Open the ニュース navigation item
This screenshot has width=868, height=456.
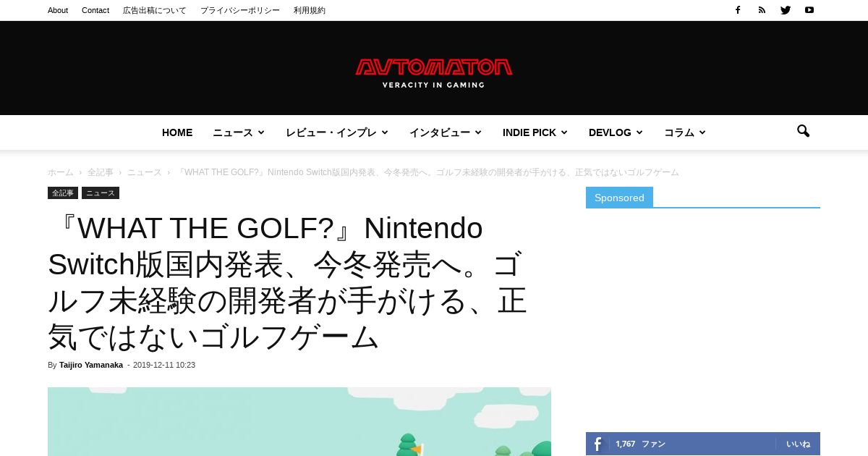(233, 132)
